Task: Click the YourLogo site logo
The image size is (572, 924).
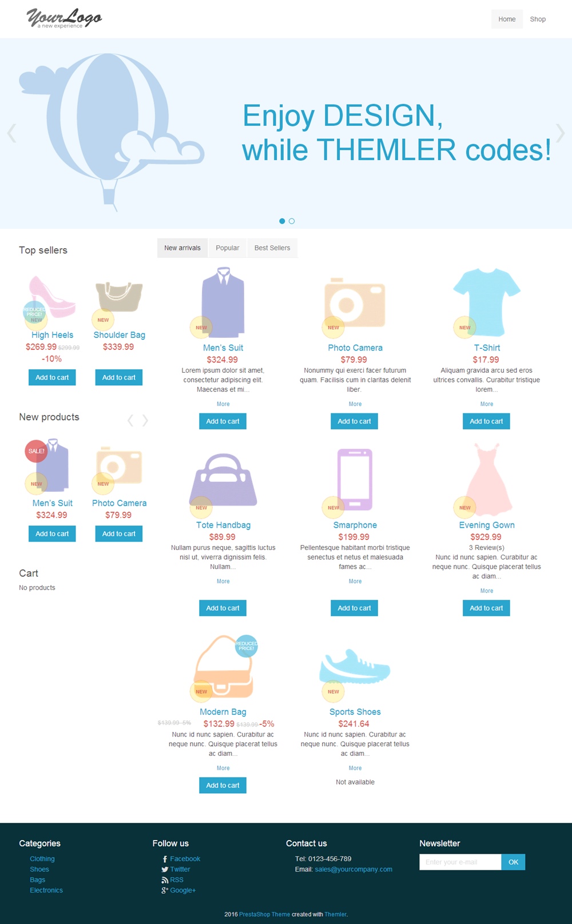Action: 64,18
